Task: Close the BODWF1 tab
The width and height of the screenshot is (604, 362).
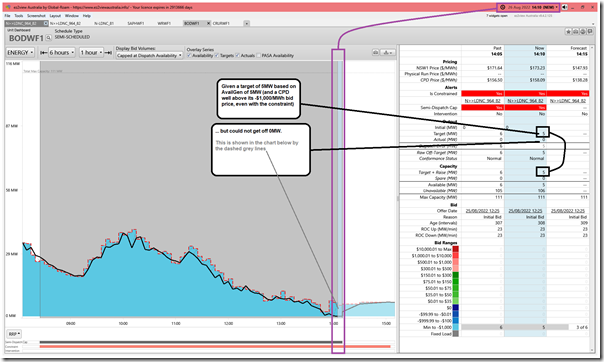Action: 208,23
